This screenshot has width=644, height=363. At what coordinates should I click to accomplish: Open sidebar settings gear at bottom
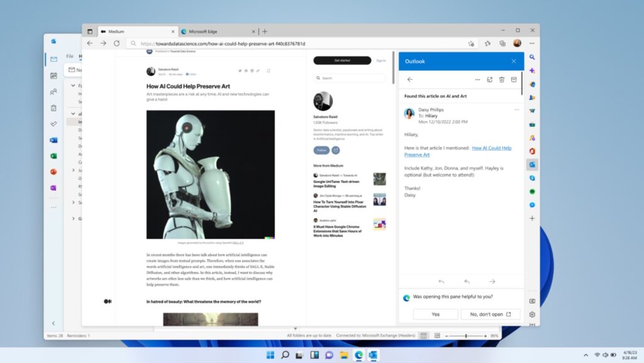click(x=533, y=314)
